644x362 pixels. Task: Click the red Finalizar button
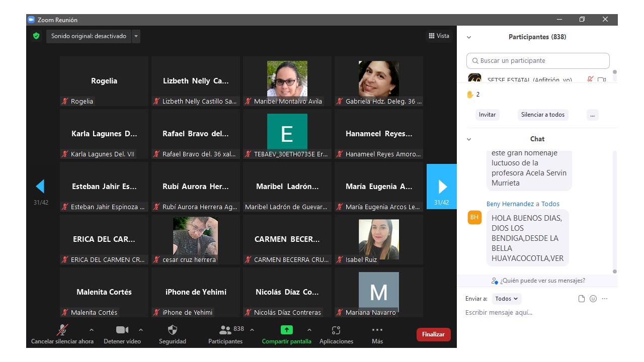coord(433,334)
